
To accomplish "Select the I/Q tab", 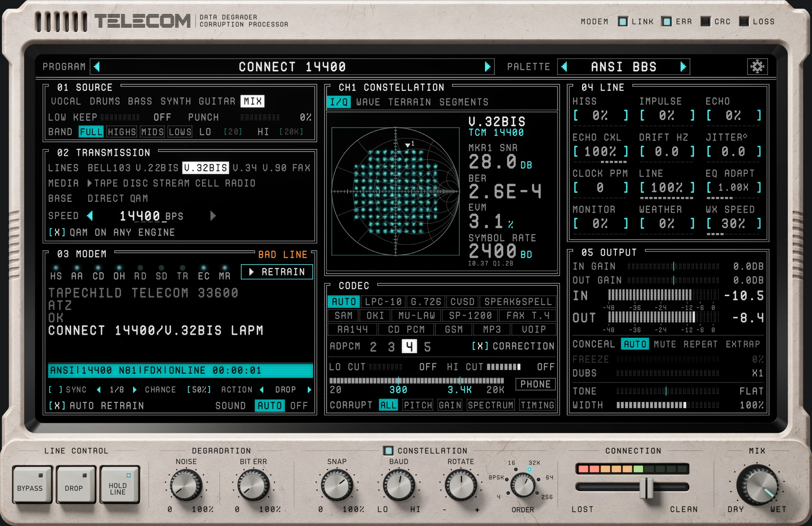I will pos(339,102).
